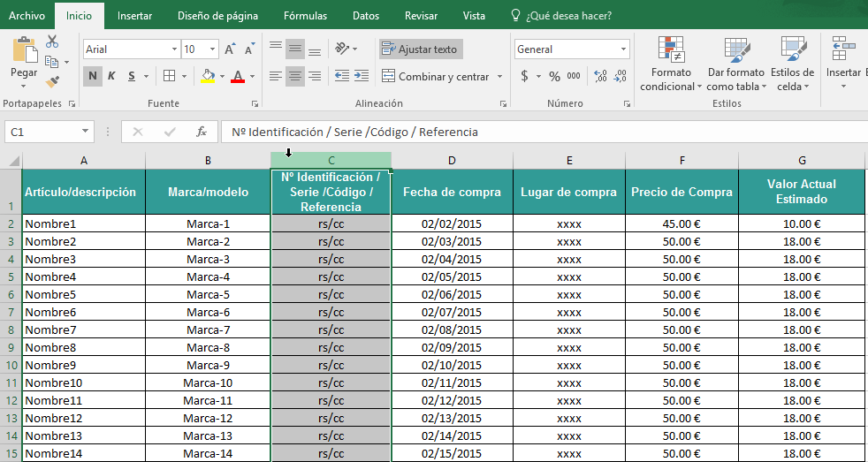868x462 pixels.
Task: Select the Format Painter brush icon
Action: pyautogui.click(x=52, y=81)
